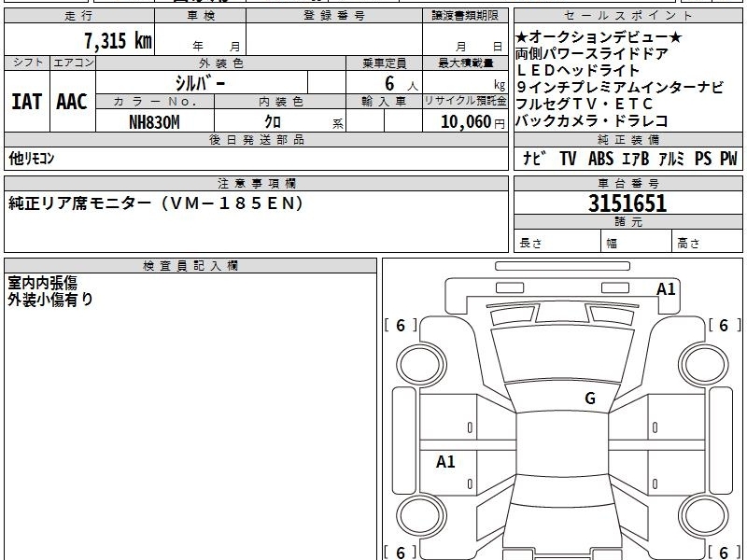Click the 注意事項欄 header

coord(256,183)
